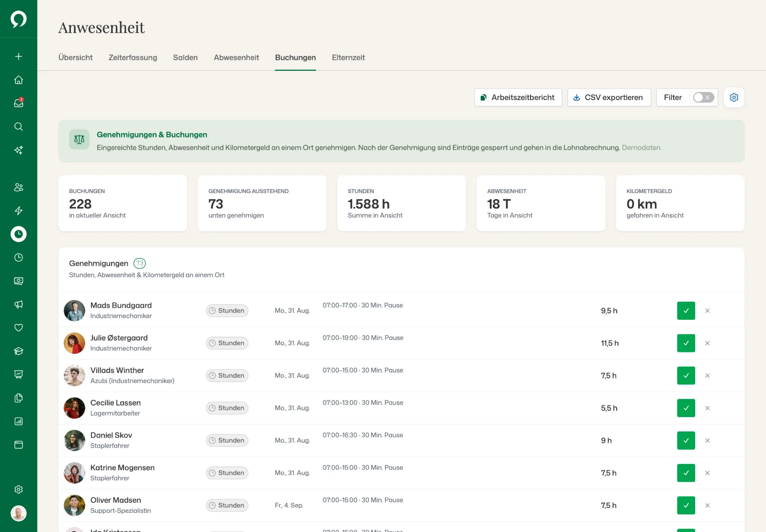Open the gear settings button next to Filter
The height and width of the screenshot is (532, 766).
pyautogui.click(x=734, y=97)
